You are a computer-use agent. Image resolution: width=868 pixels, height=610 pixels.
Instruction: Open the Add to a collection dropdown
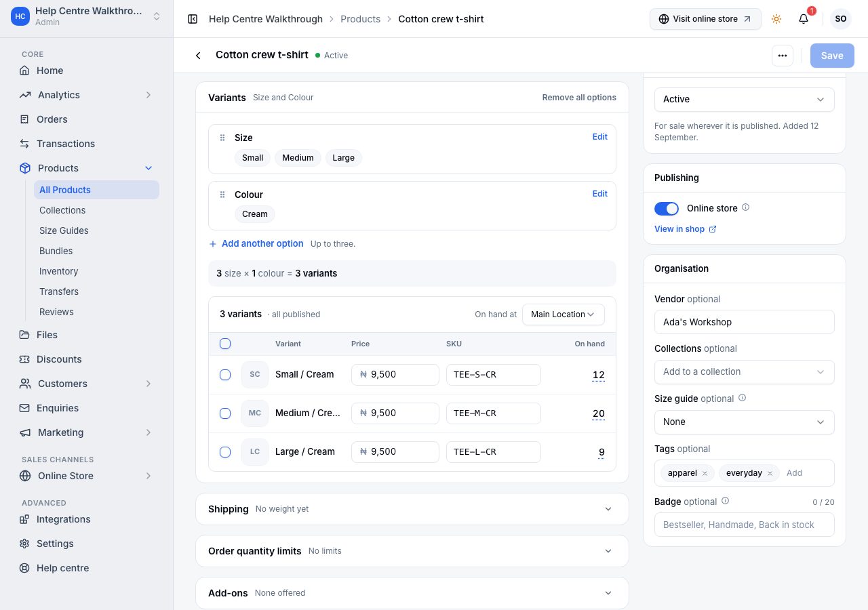(x=745, y=372)
